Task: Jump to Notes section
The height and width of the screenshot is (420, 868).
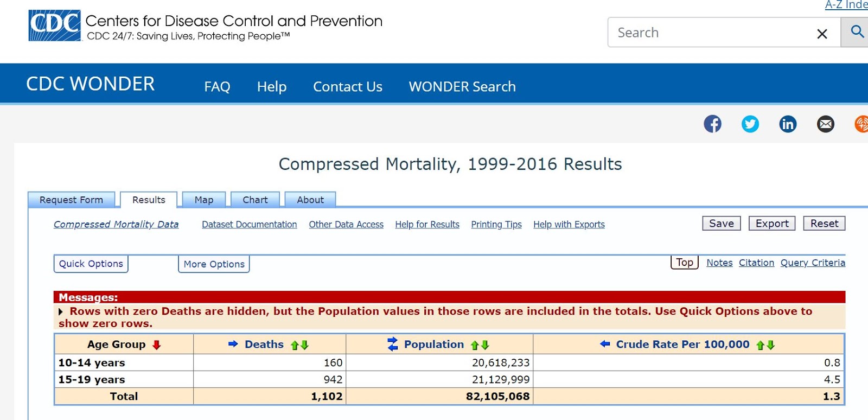Action: point(719,263)
